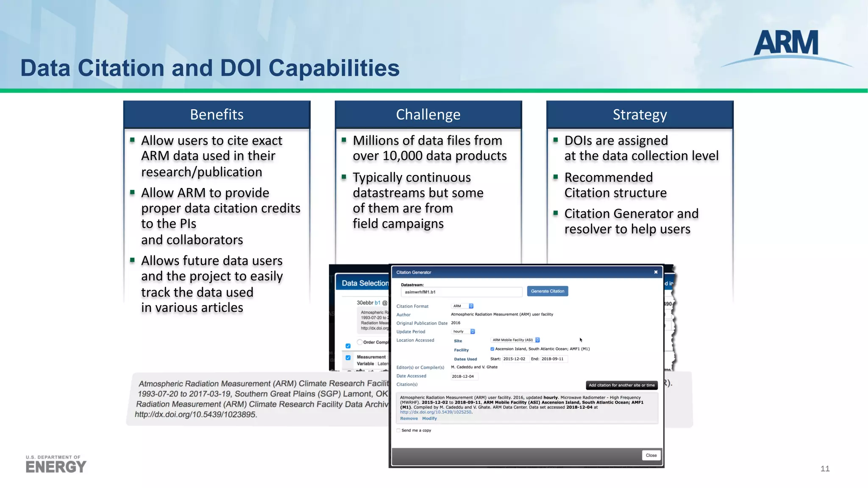Viewport: 868px width, 488px height.
Task: Click the Datastream input field
Action: click(461, 292)
